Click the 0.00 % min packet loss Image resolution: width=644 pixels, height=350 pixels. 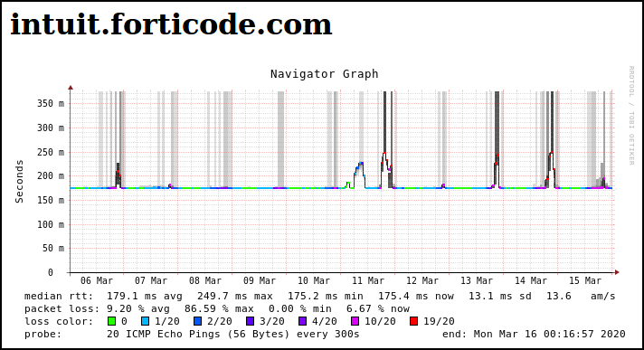299,309
